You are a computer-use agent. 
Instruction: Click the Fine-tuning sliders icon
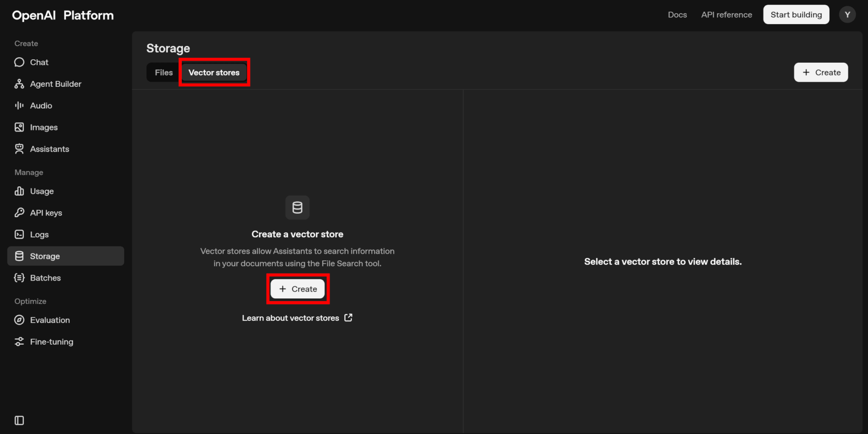click(x=19, y=342)
